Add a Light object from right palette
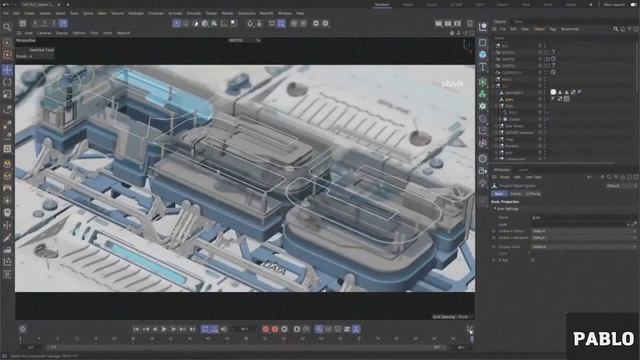Image resolution: width=640 pixels, height=360 pixels. click(482, 182)
